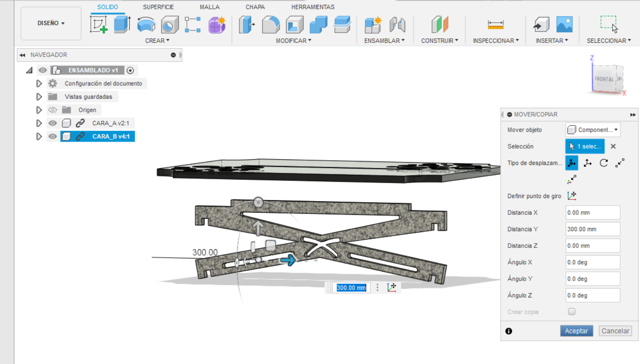Viewport: 640px width, 364px height.
Task: Open the CONSTRUIR dropdown menu
Action: [440, 41]
